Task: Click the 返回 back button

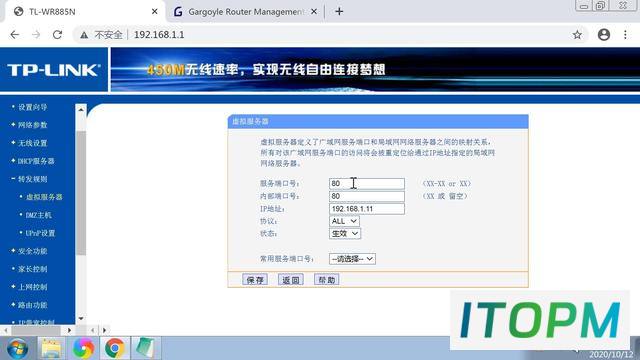Action: coord(291,280)
